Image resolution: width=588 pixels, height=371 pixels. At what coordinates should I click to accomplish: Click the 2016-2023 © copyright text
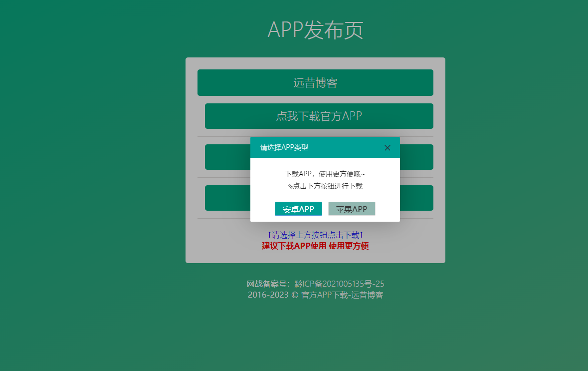tap(273, 295)
